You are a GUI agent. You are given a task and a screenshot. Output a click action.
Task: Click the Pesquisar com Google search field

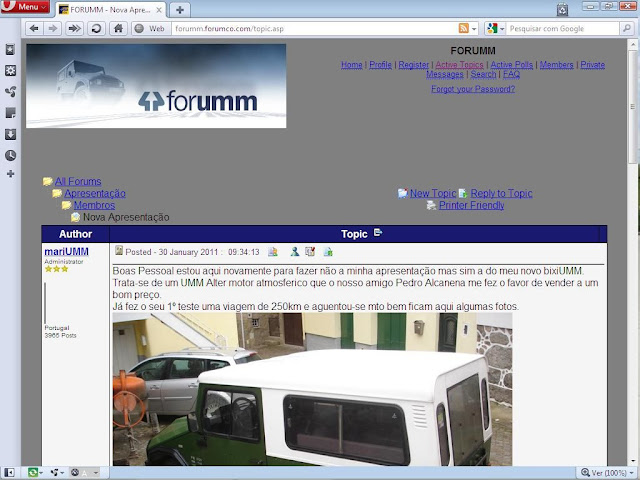pyautogui.click(x=563, y=29)
